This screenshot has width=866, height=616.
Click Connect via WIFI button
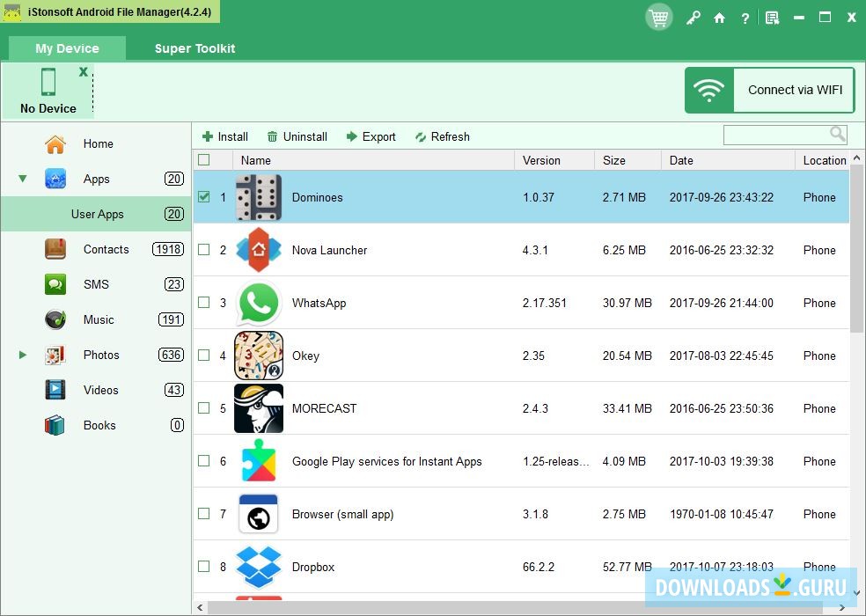(x=770, y=90)
